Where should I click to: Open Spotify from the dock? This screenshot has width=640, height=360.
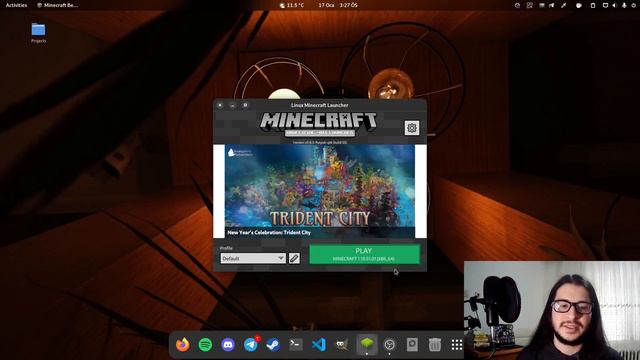pos(205,344)
